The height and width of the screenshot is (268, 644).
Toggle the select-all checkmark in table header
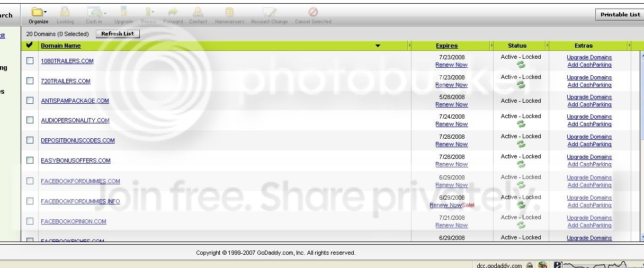point(30,45)
